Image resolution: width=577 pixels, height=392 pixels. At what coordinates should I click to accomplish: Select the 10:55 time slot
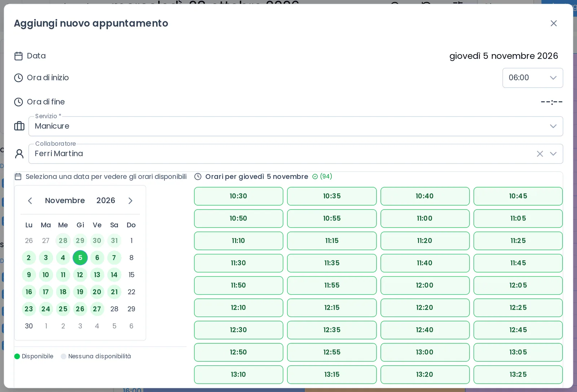(x=332, y=219)
